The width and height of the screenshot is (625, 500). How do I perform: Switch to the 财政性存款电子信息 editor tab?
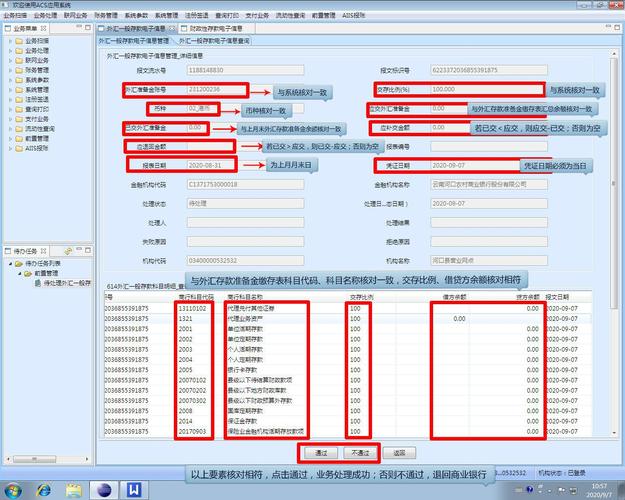click(x=215, y=28)
